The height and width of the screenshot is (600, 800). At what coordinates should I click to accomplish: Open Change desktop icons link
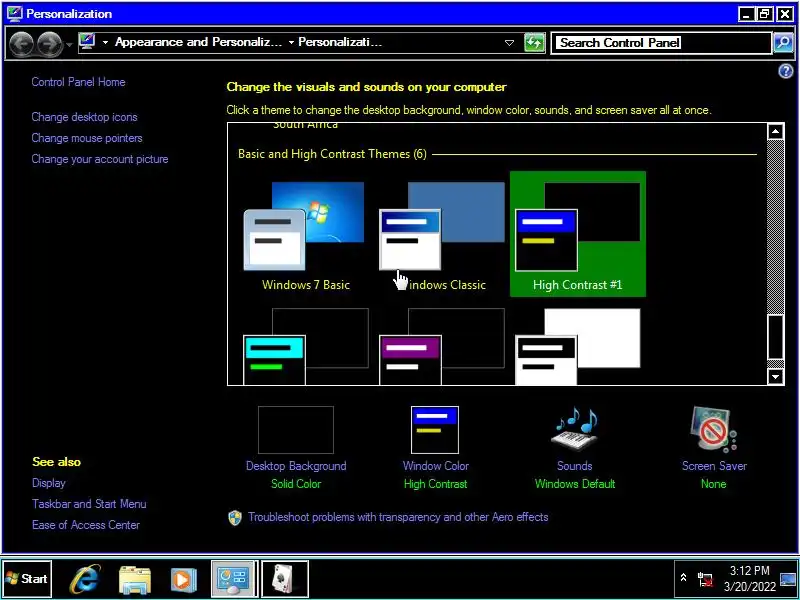click(84, 117)
